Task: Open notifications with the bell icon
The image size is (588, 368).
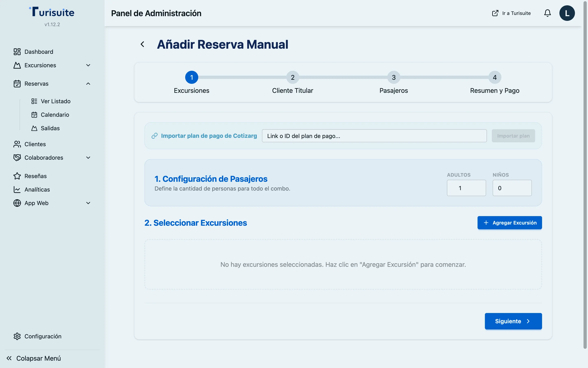Action: point(547,13)
